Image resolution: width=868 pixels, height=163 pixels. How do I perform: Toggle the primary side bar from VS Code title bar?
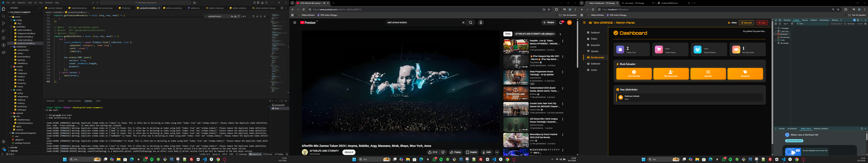258,3
